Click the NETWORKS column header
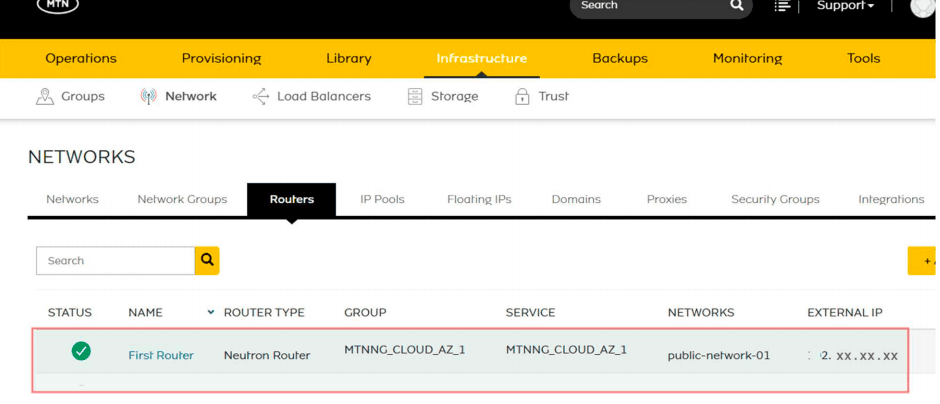 point(701,312)
